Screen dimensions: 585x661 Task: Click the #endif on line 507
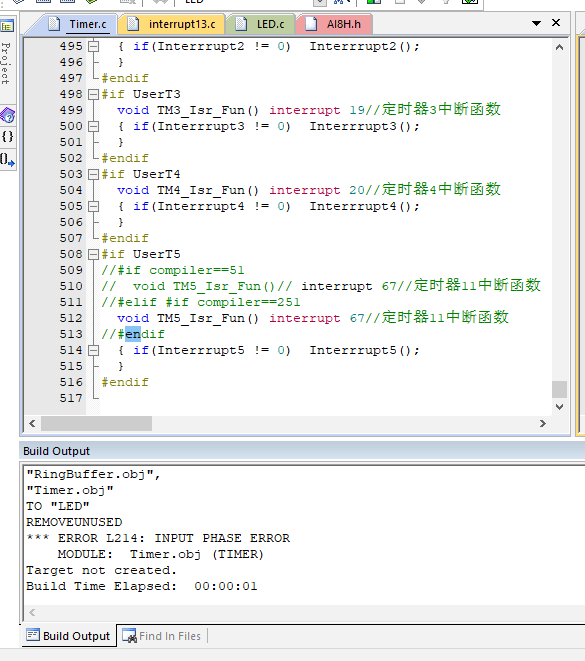pyautogui.click(x=125, y=238)
